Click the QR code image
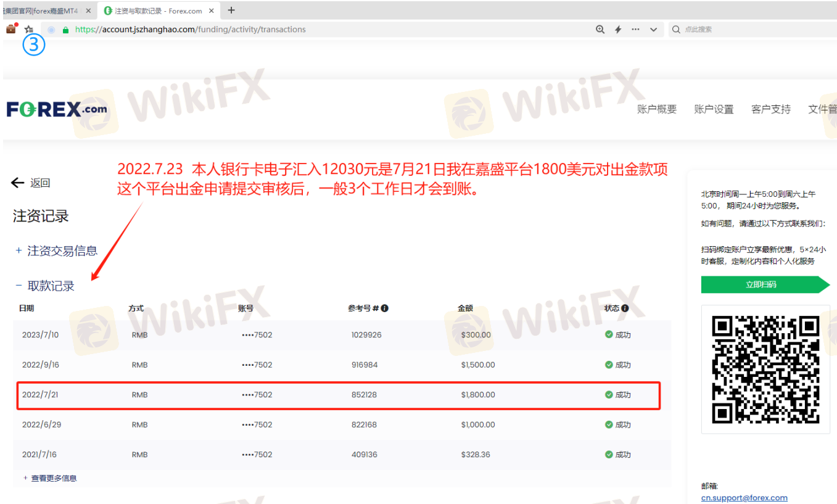 765,369
